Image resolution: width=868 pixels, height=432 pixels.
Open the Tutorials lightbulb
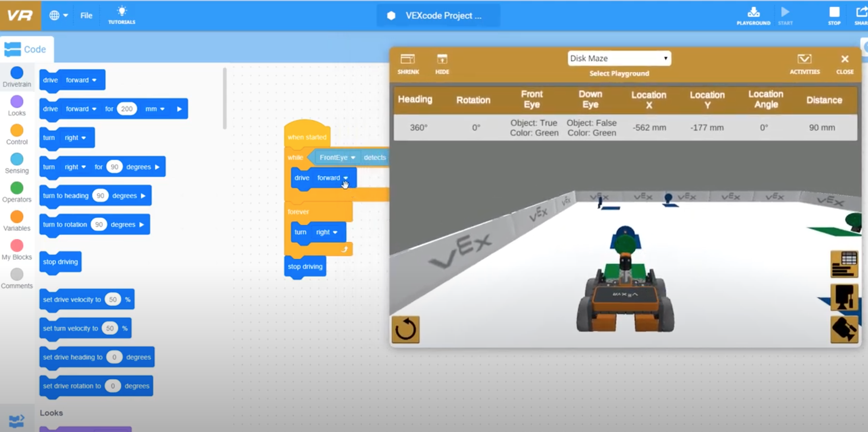click(122, 15)
